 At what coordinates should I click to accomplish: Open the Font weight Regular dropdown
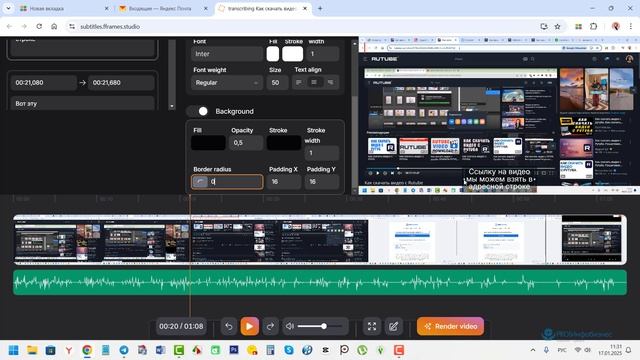[227, 82]
